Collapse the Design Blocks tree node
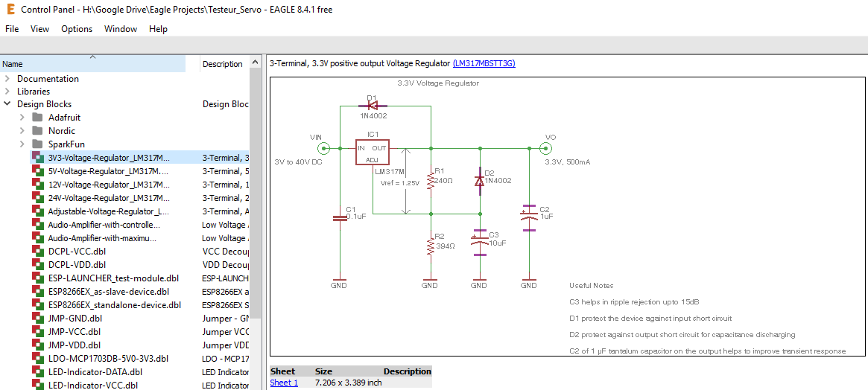 click(x=7, y=104)
